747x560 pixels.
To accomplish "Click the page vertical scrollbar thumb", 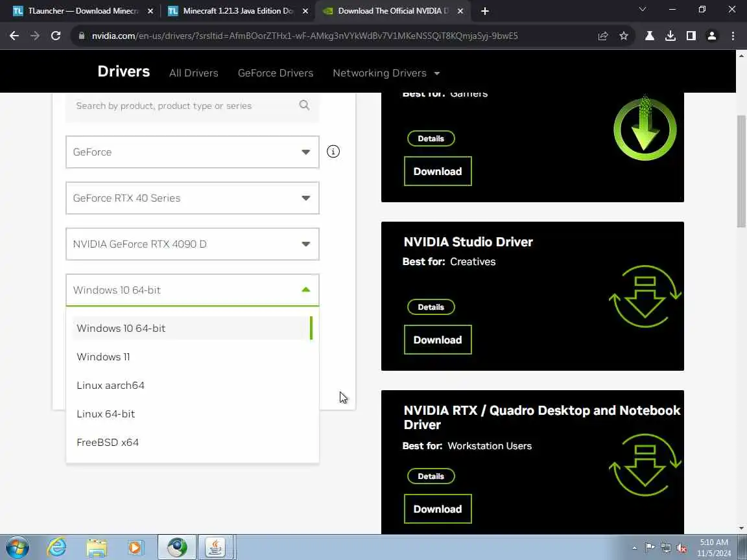I will click(x=741, y=171).
